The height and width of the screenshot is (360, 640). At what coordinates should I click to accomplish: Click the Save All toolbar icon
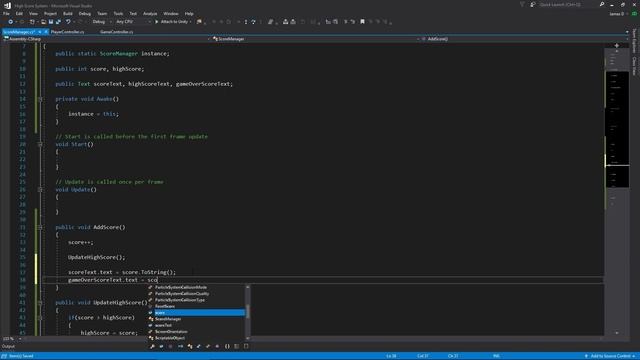pos(58,22)
